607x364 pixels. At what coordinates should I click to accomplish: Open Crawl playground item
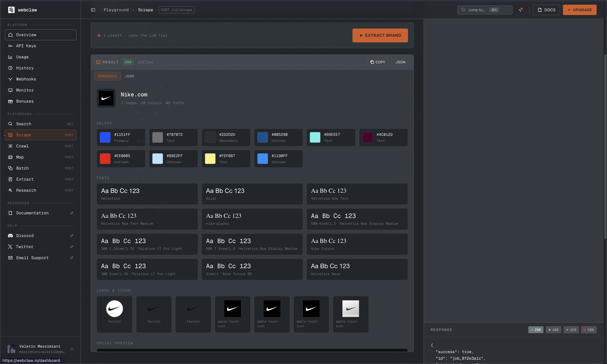(x=40, y=146)
